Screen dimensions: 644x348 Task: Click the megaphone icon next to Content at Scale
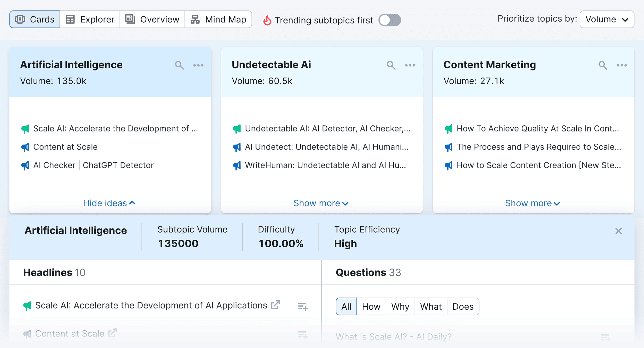coord(24,146)
